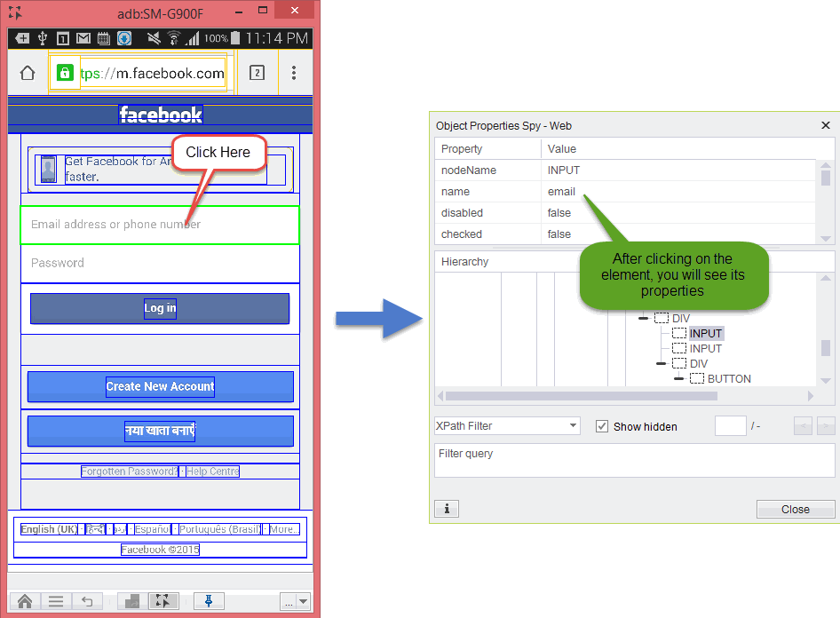Open the browser tab switcher showing 2
Viewport: 840px width, 618px height.
pos(257,73)
